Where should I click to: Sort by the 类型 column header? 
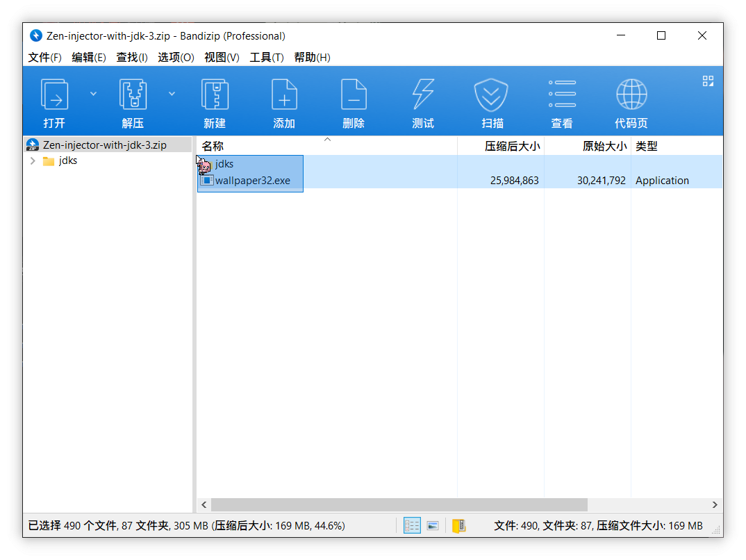677,146
